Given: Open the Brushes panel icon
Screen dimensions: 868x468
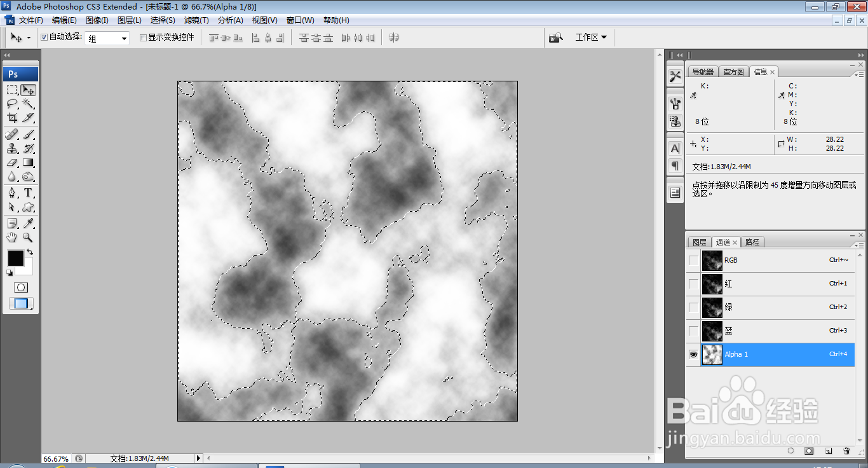Looking at the screenshot, I should (675, 104).
